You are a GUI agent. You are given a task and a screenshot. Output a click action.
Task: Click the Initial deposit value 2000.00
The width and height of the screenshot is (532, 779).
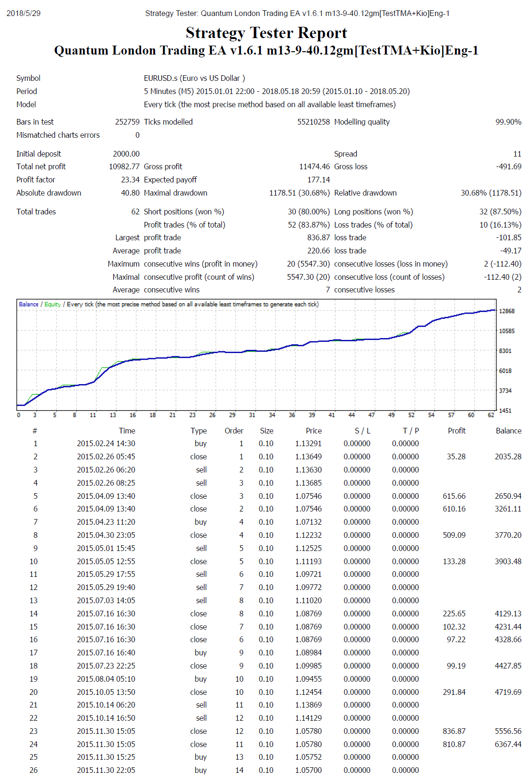click(126, 154)
